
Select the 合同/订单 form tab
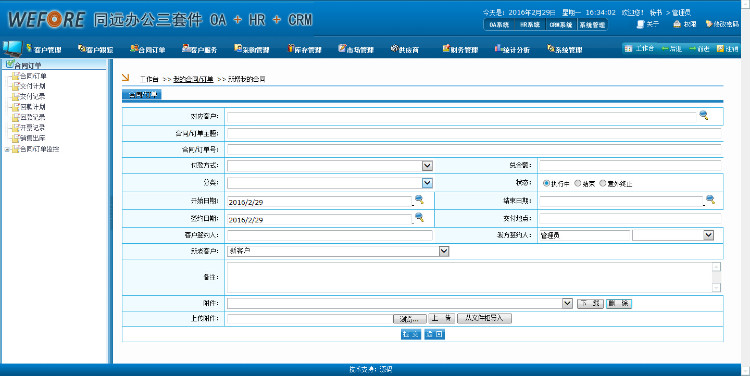click(142, 95)
